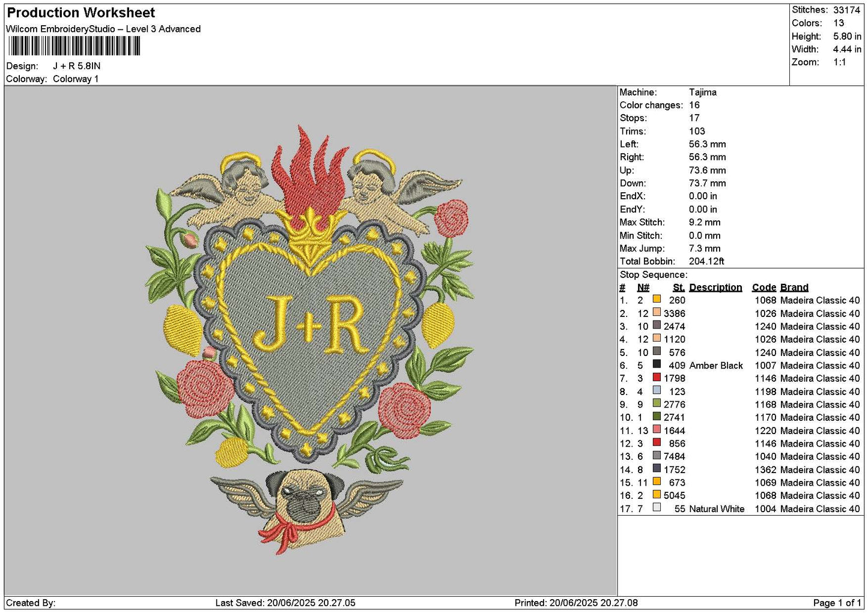This screenshot has height=613, width=868.
Task: Click the machine value 'Tajima'
Action: click(x=702, y=92)
